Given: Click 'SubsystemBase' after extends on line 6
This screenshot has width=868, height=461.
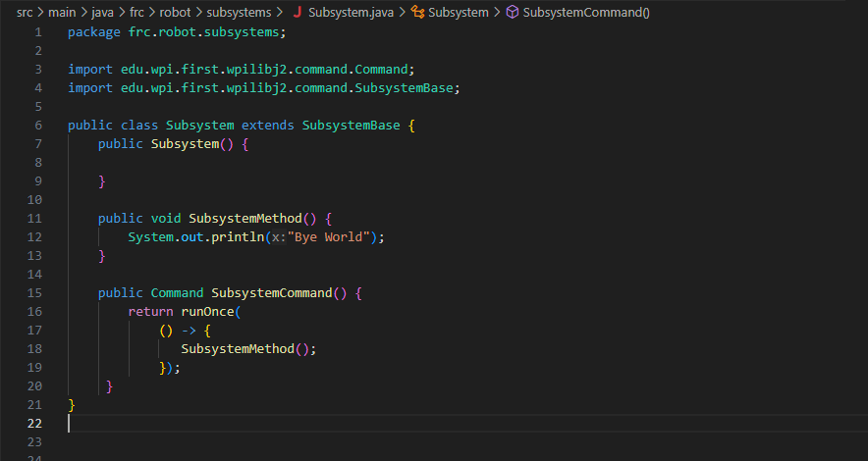Looking at the screenshot, I should click(351, 125).
